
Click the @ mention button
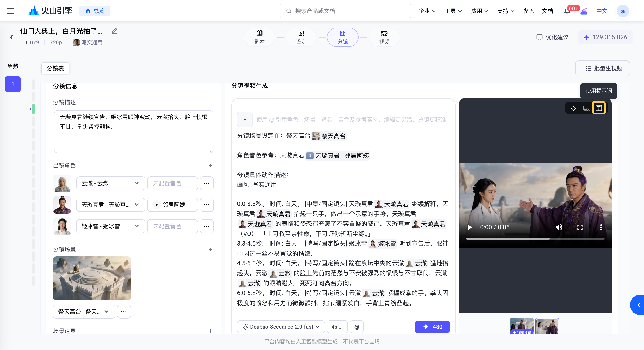357,327
